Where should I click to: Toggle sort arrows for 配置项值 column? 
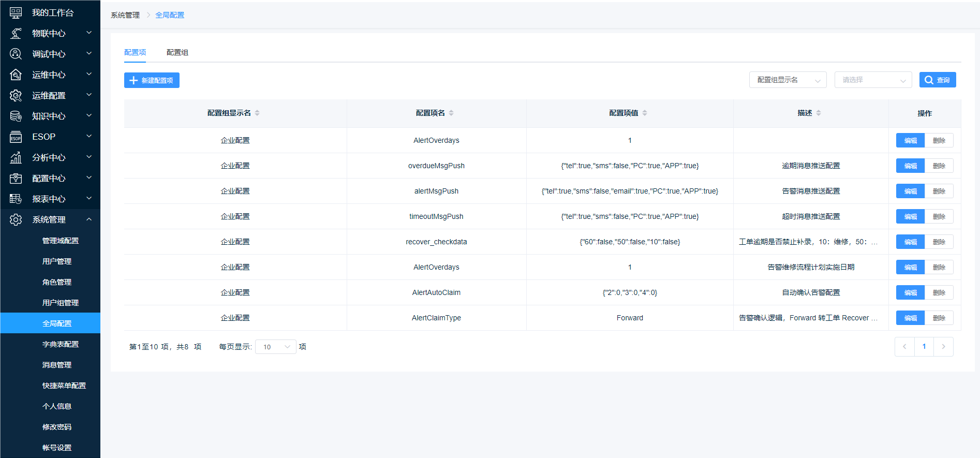tap(645, 113)
